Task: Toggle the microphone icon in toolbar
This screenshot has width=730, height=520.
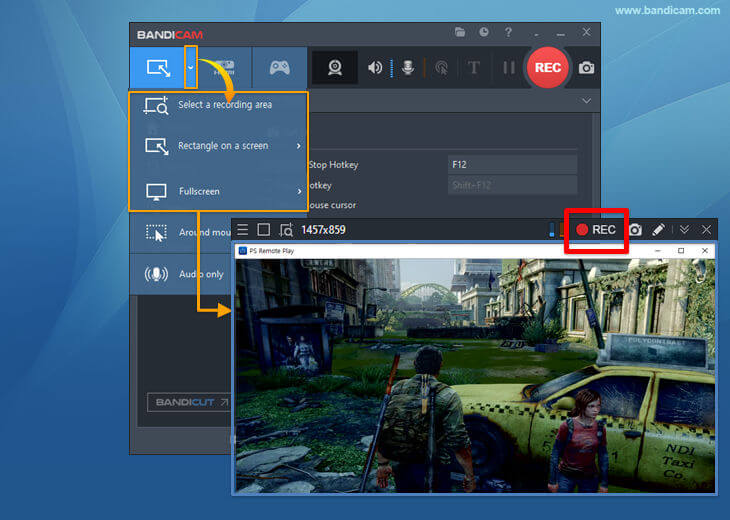Action: [x=408, y=68]
